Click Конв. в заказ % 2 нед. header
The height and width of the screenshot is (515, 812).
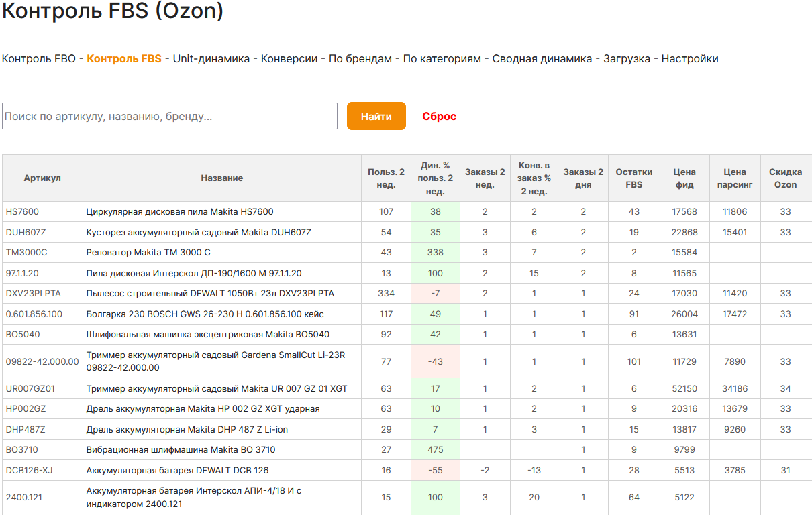coord(534,178)
